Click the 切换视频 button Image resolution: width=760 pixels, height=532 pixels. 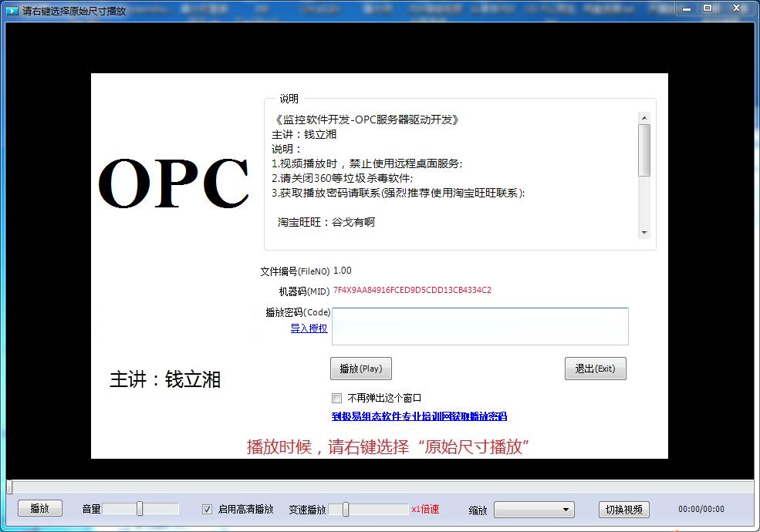623,510
